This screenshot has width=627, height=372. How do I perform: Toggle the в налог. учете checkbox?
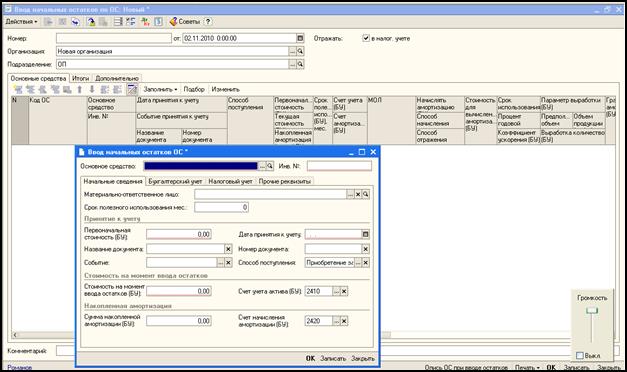pyautogui.click(x=366, y=38)
